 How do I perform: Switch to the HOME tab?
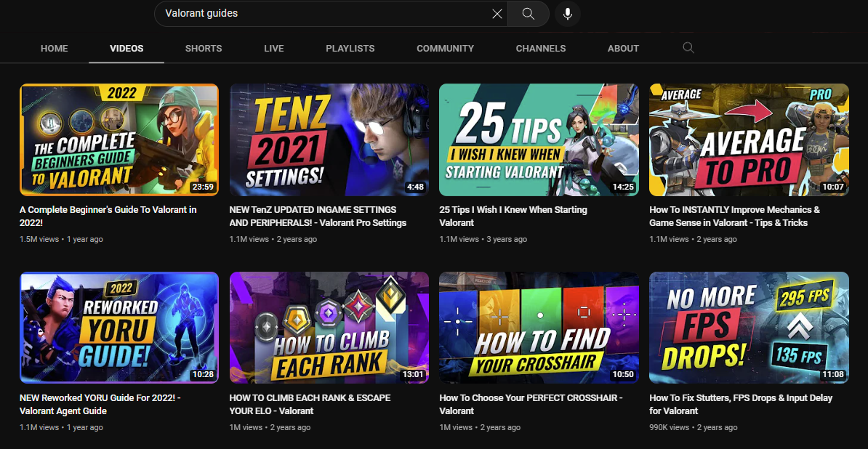55,49
